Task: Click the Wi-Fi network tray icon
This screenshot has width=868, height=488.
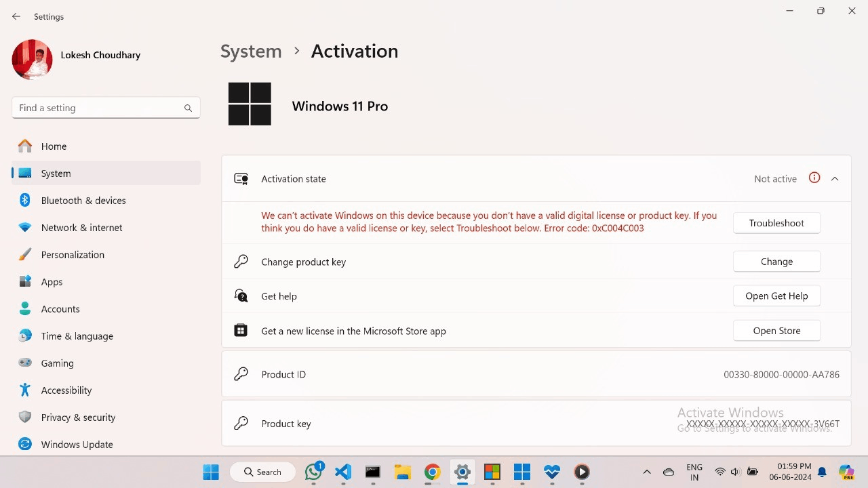Action: 720,472
